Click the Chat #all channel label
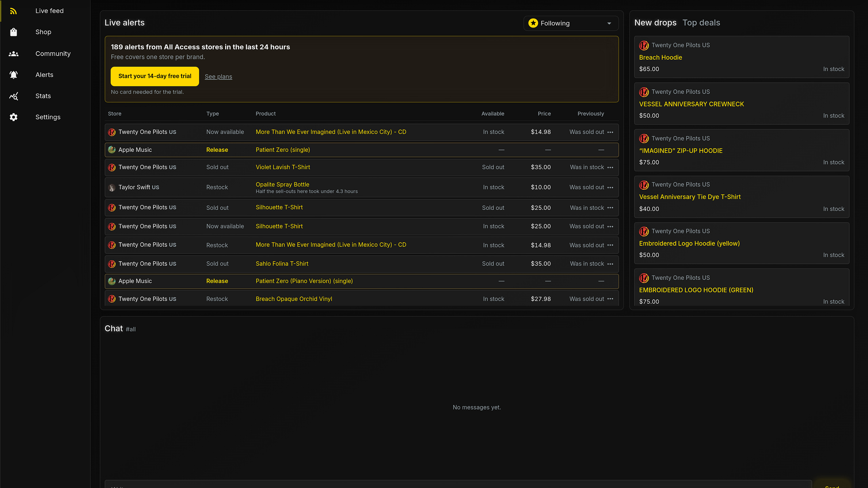The height and width of the screenshot is (488, 868). click(x=131, y=329)
